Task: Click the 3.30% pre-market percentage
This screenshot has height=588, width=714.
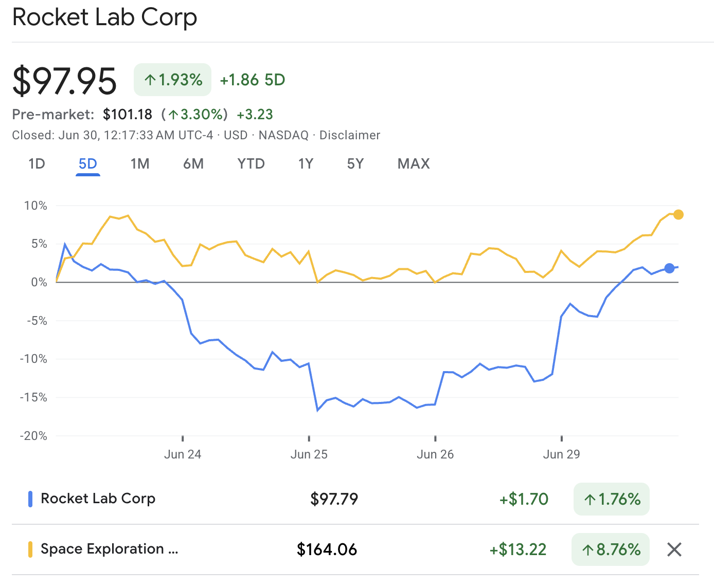Action: pos(195,114)
